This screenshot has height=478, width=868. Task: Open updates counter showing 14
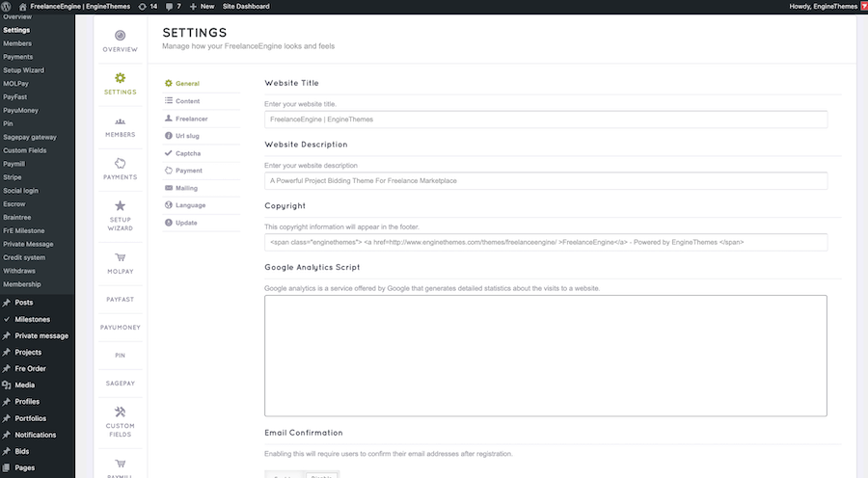click(148, 7)
